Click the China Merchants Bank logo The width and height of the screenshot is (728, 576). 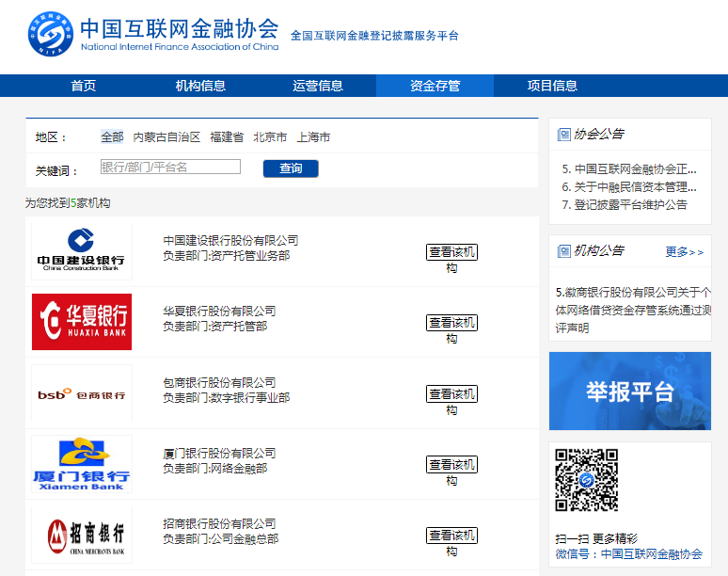pos(82,535)
